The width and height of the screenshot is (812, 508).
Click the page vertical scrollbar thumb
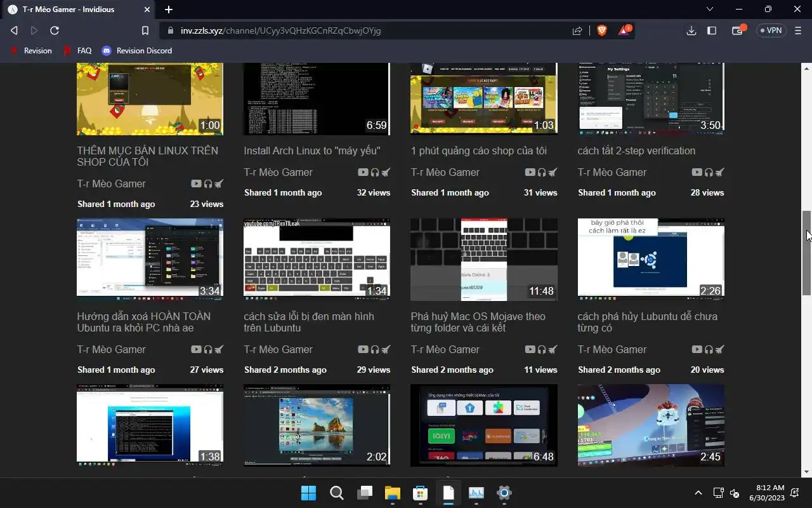(x=807, y=253)
